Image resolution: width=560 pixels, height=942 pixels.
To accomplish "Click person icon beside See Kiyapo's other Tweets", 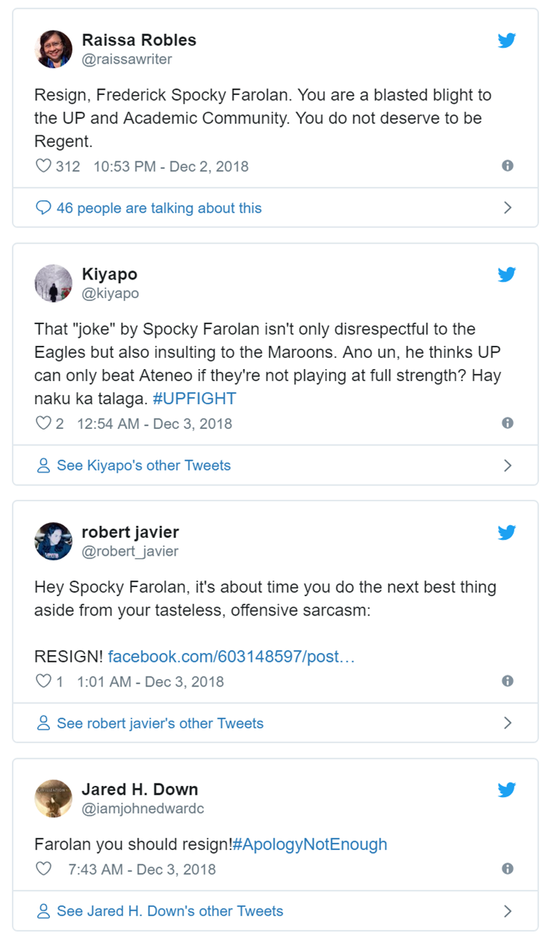I will pos(43,465).
